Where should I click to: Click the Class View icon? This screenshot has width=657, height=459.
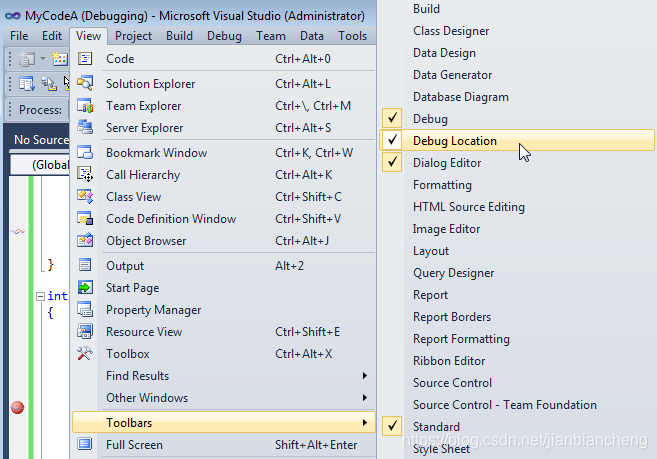click(x=85, y=197)
